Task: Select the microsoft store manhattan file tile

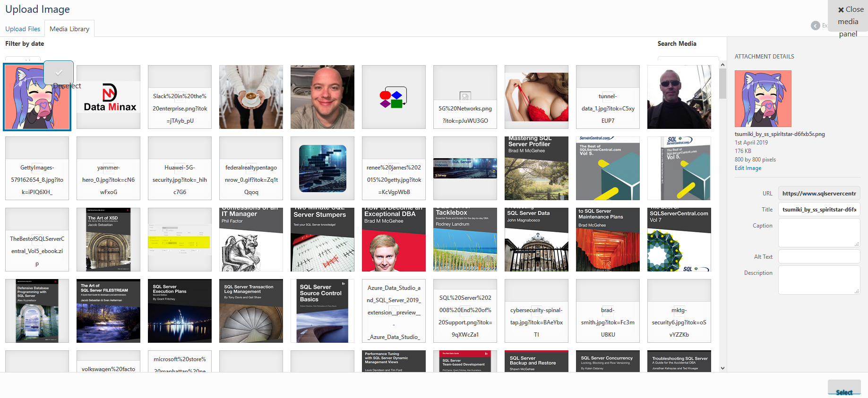Action: pyautogui.click(x=180, y=361)
